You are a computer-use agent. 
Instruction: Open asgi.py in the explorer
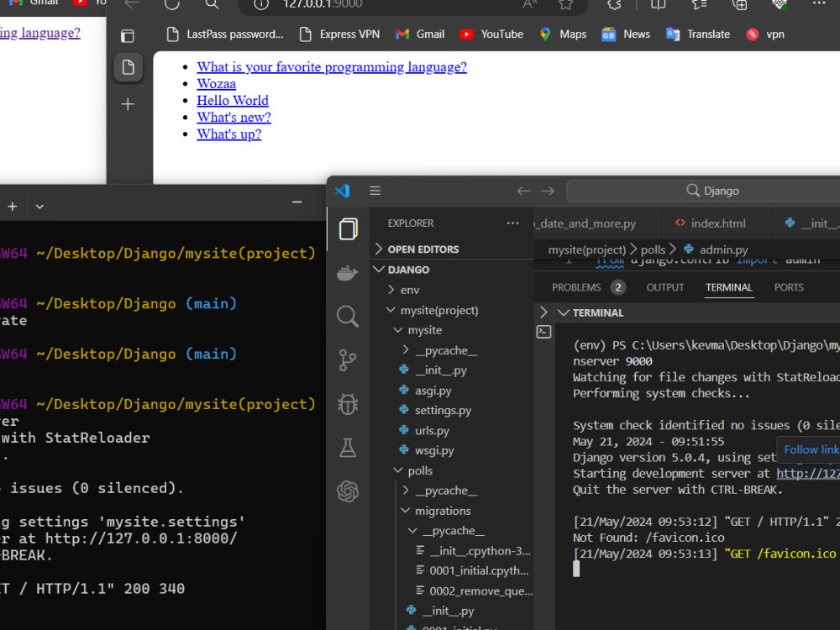pyautogui.click(x=433, y=391)
